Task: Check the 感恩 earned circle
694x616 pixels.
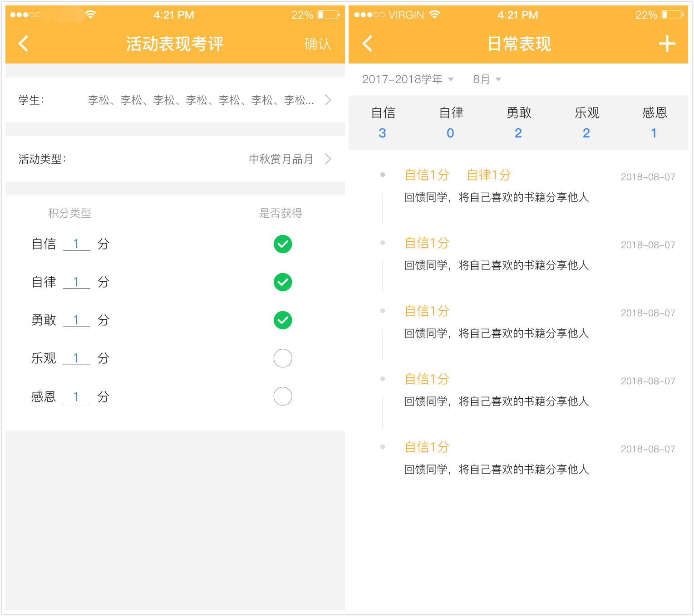Action: point(283,396)
